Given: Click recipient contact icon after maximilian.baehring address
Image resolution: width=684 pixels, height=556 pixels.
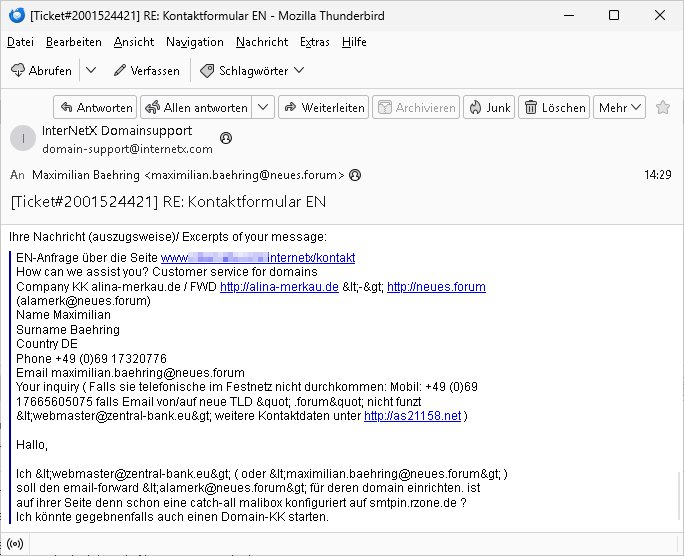Looking at the screenshot, I should point(354,175).
